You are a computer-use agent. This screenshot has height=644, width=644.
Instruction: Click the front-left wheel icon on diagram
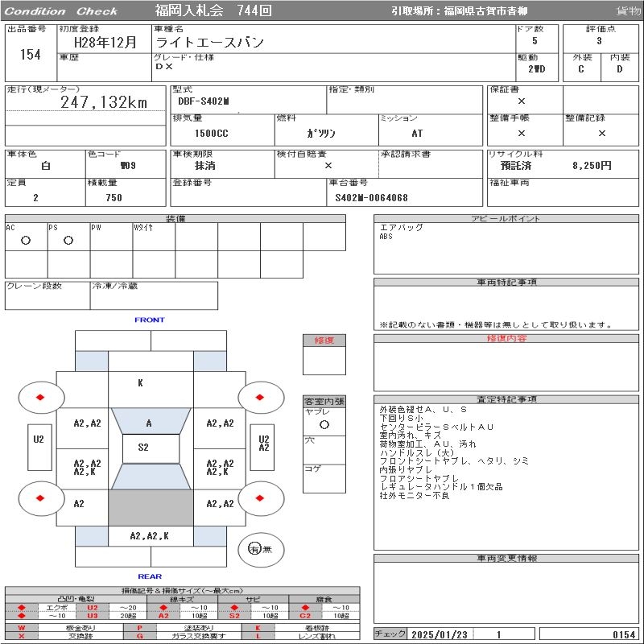[x=41, y=398]
